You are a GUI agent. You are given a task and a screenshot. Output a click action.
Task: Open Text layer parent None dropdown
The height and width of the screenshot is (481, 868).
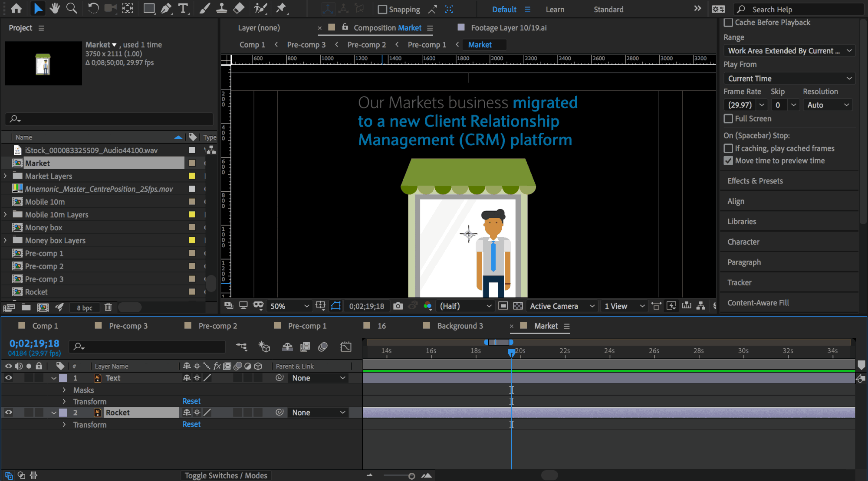click(319, 378)
